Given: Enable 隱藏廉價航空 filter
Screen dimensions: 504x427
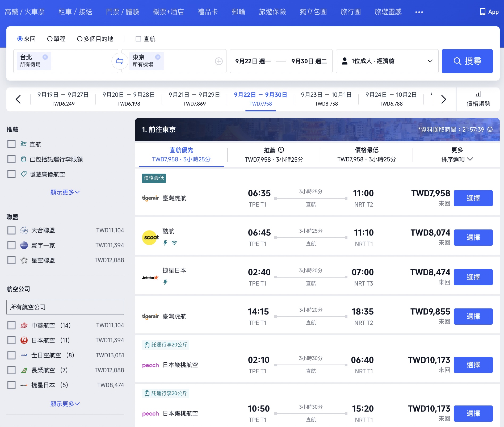Looking at the screenshot, I should pos(11,174).
